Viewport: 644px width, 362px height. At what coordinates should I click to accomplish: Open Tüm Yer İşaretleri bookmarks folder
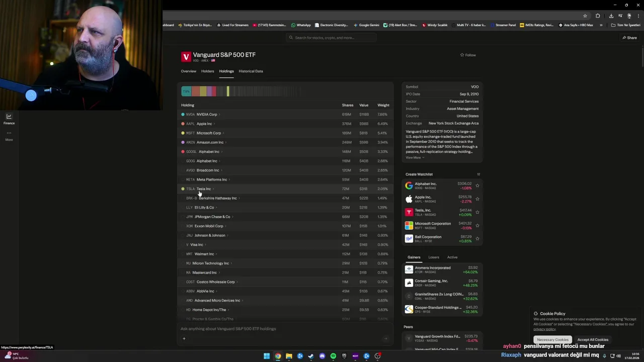tap(626, 25)
